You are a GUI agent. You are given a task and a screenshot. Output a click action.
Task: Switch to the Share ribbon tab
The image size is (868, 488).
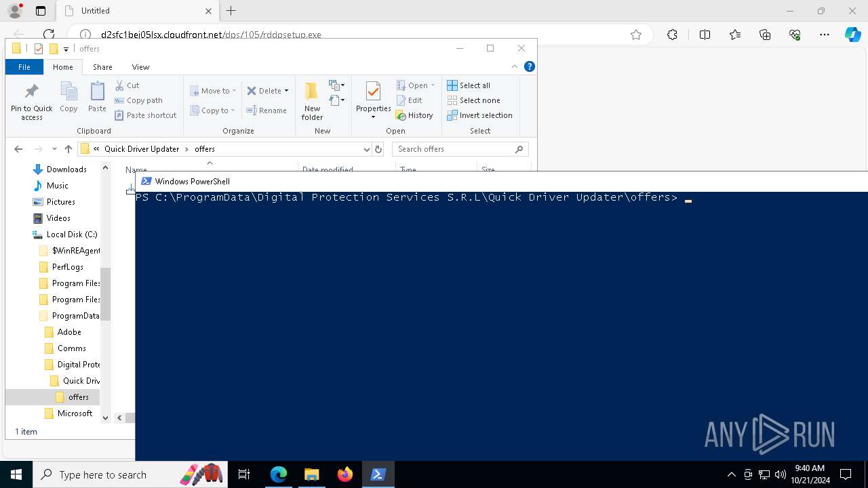(102, 67)
